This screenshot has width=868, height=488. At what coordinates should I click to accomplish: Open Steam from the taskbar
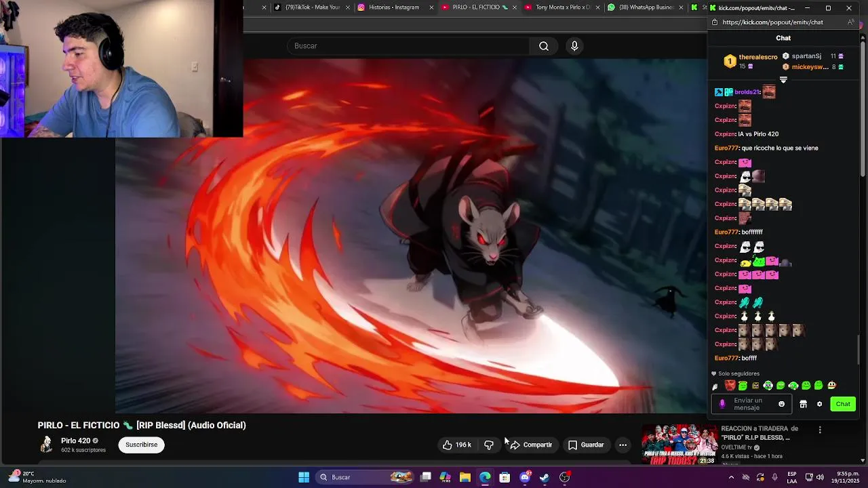click(545, 477)
